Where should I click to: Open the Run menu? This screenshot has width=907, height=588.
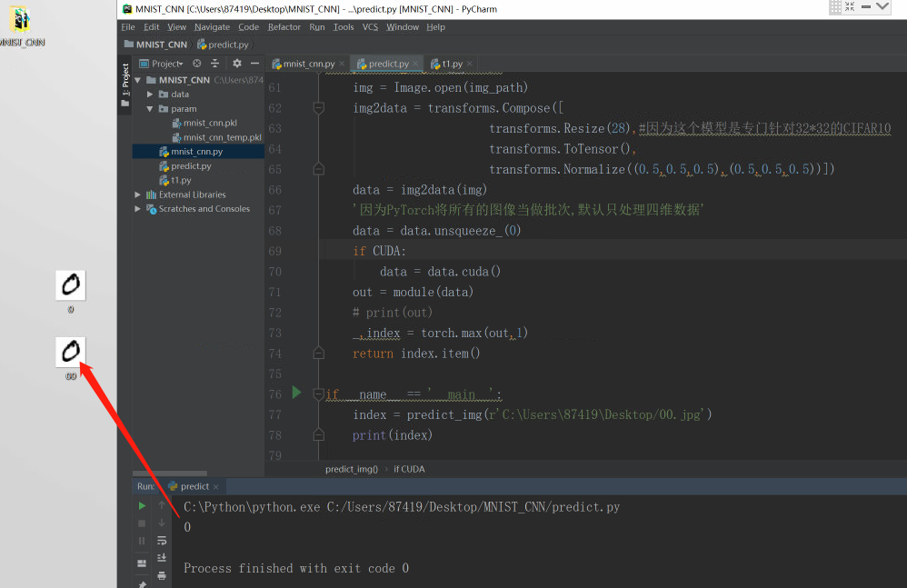coord(317,27)
